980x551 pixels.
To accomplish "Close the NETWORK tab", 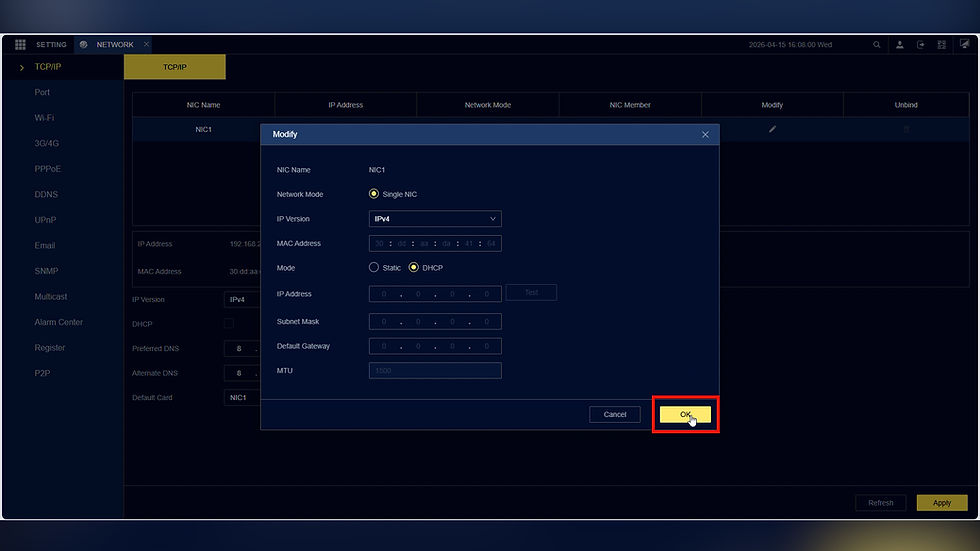I will pyautogui.click(x=146, y=44).
